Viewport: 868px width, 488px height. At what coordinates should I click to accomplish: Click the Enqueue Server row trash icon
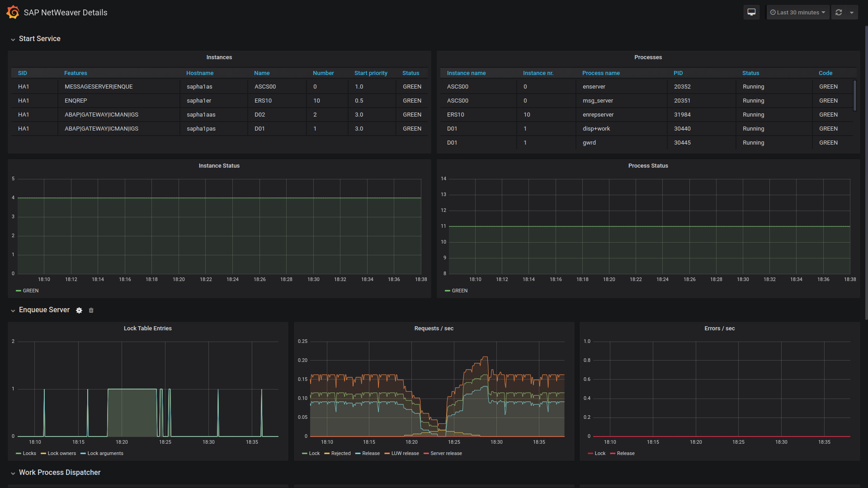click(x=91, y=310)
